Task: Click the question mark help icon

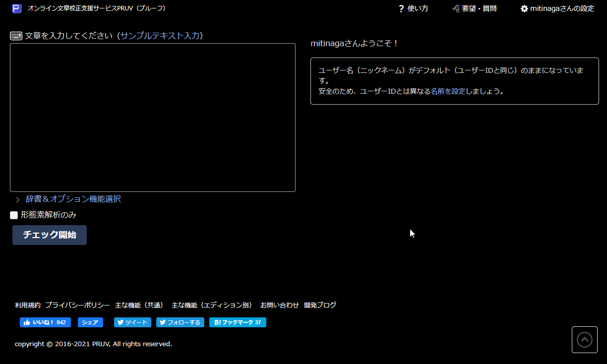Action: [401, 8]
